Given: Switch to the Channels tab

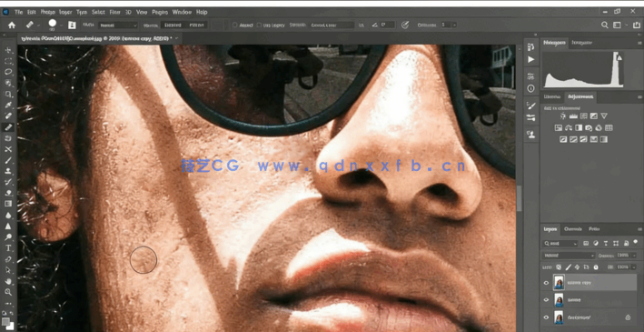Looking at the screenshot, I should 572,228.
